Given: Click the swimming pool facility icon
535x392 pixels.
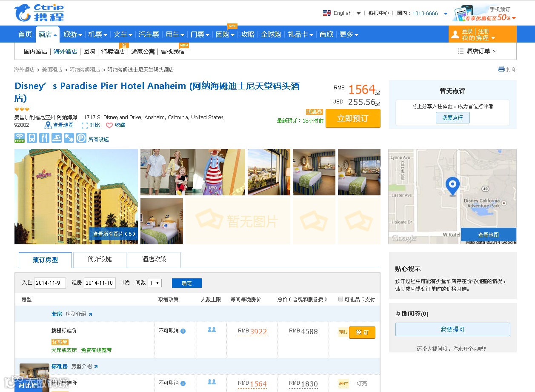Looking at the screenshot, I should 57,138.
